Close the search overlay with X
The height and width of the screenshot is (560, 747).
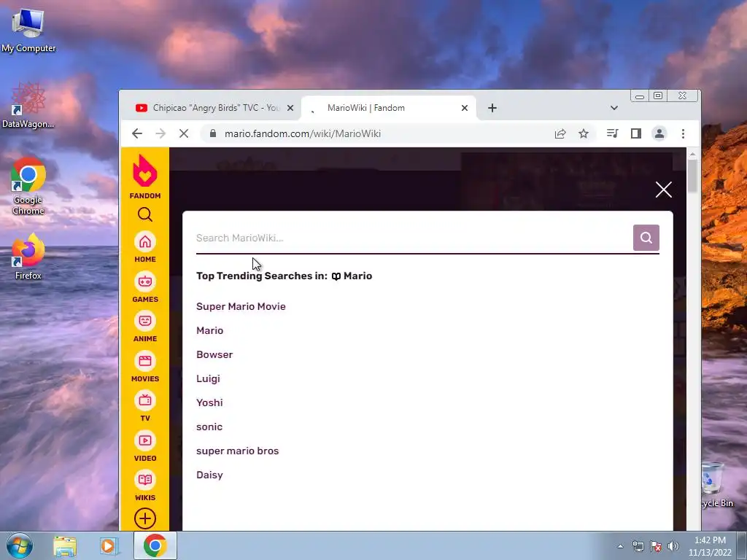pyautogui.click(x=663, y=190)
